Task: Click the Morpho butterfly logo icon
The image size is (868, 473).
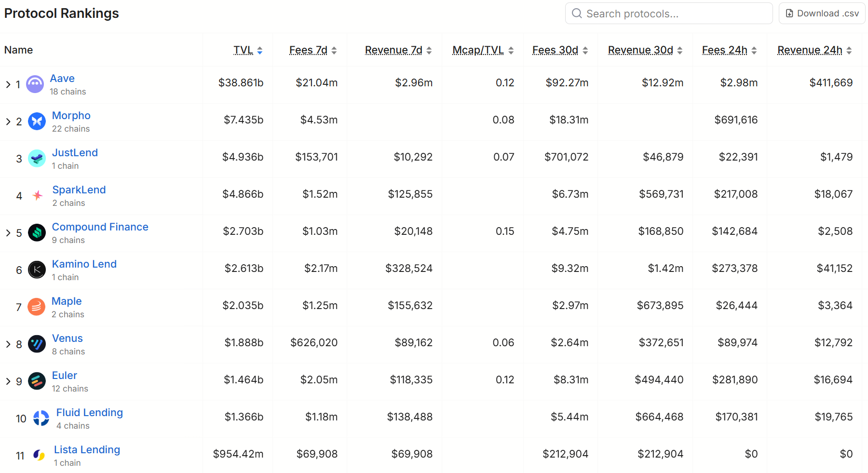Action: coord(37,122)
